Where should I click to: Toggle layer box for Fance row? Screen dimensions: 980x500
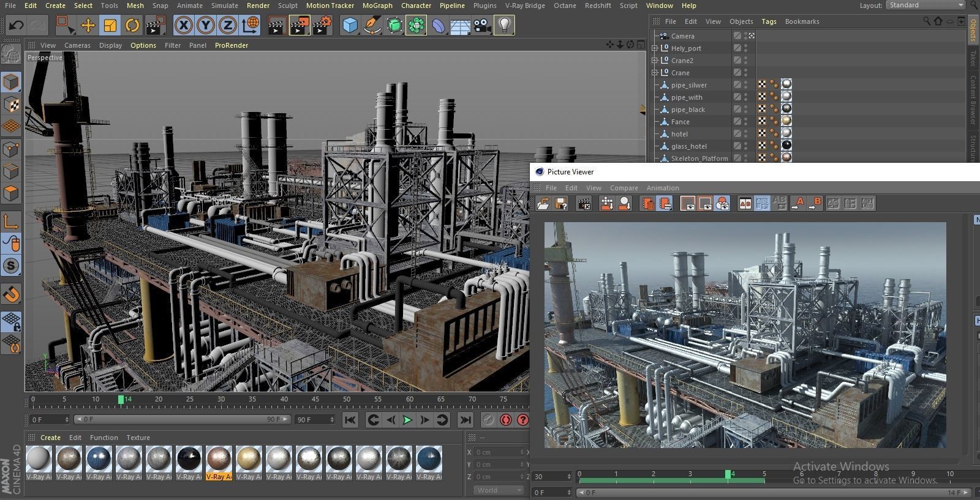pos(737,122)
